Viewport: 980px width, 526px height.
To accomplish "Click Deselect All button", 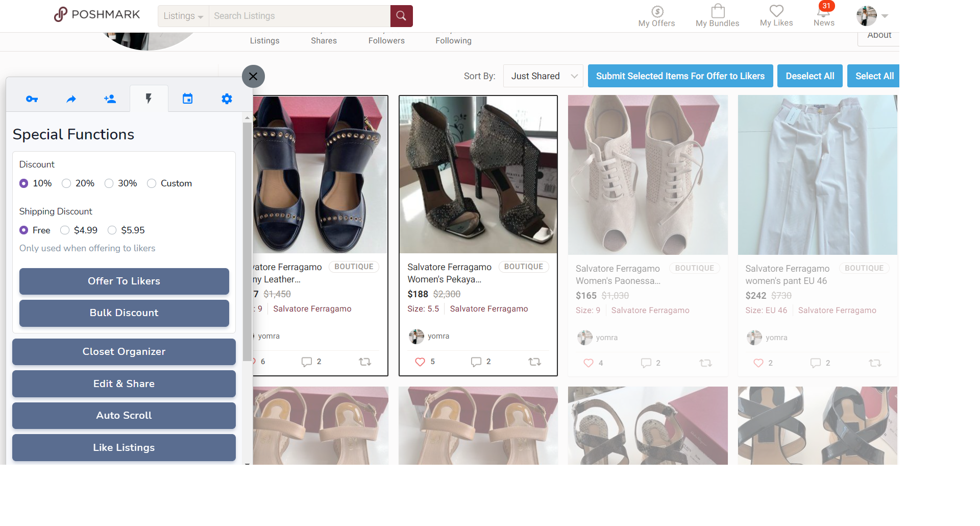I will coord(810,76).
